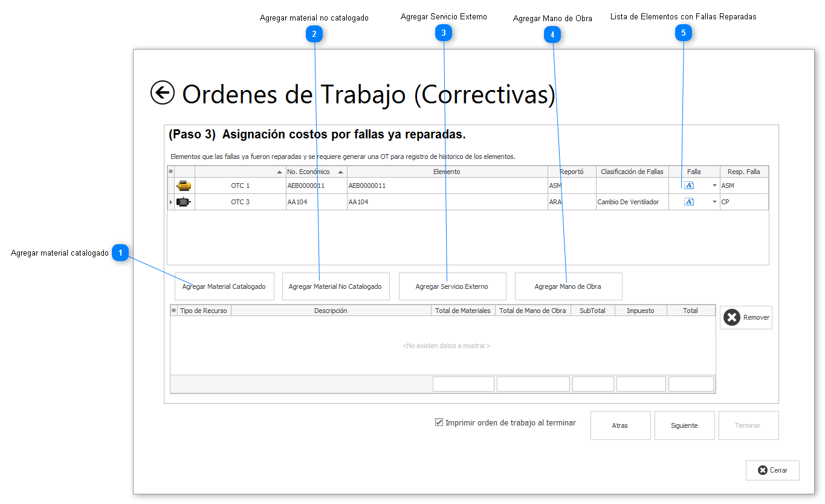Open the Falla text icon for OTC 3

coord(689,202)
